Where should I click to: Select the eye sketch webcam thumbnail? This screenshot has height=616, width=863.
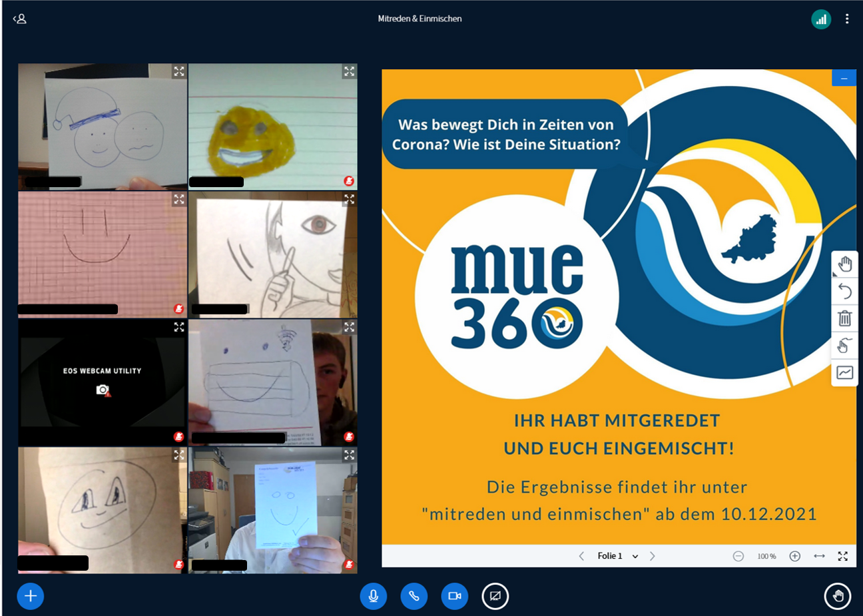(273, 254)
